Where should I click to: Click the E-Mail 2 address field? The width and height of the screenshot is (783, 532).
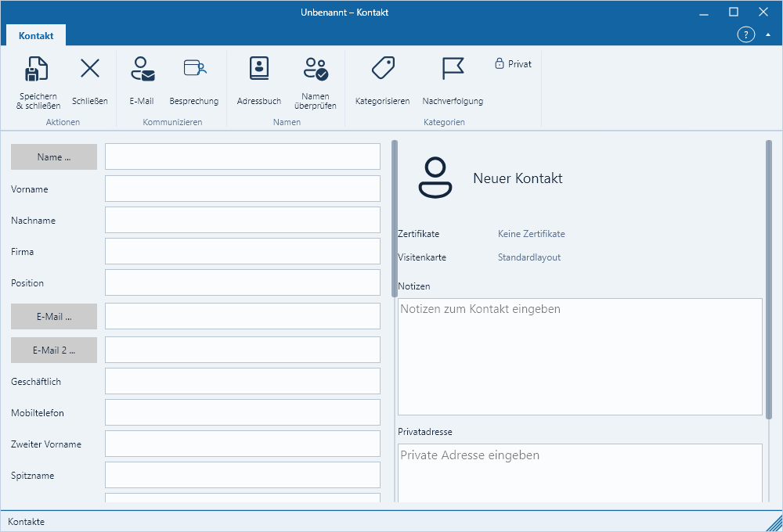[x=243, y=350]
